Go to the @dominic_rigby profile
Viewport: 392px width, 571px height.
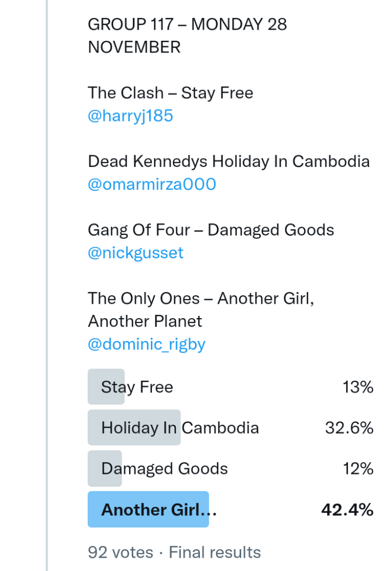(x=146, y=344)
